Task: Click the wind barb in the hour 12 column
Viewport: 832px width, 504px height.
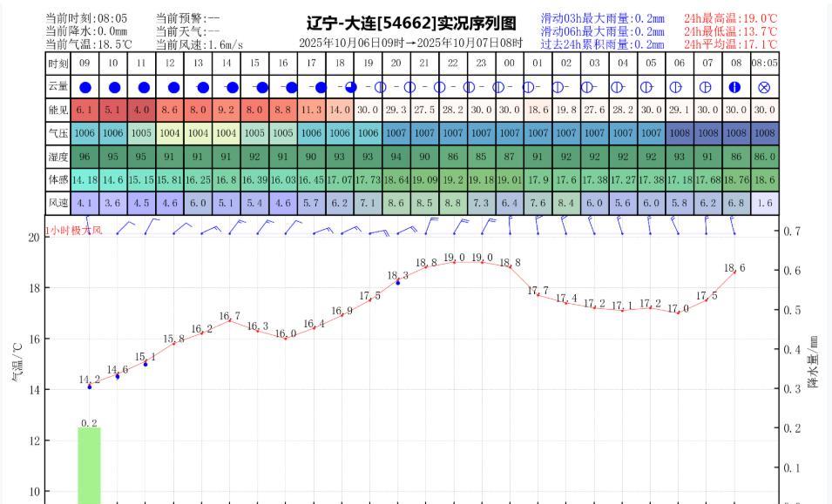Action: 183,228
